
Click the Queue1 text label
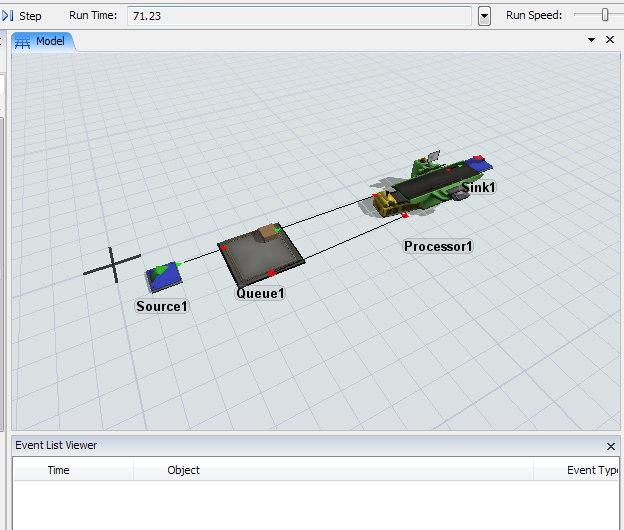point(261,294)
